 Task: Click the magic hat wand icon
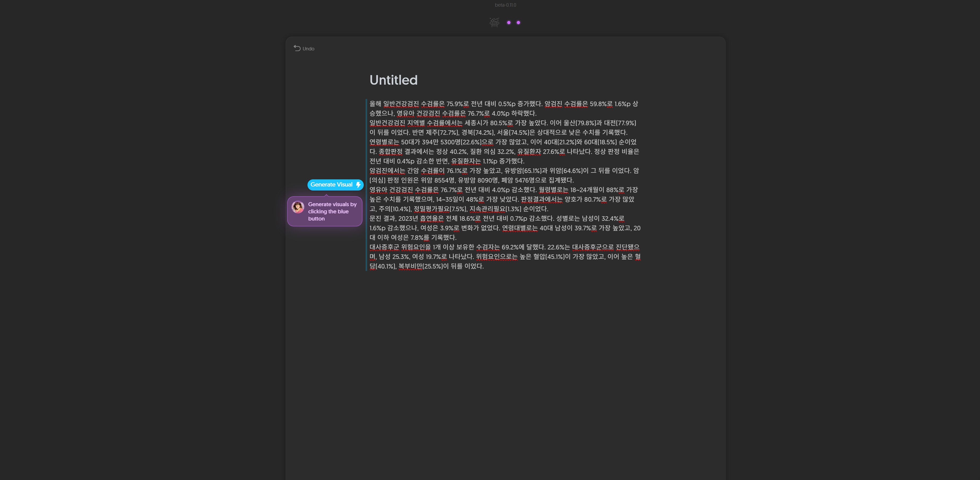(494, 23)
